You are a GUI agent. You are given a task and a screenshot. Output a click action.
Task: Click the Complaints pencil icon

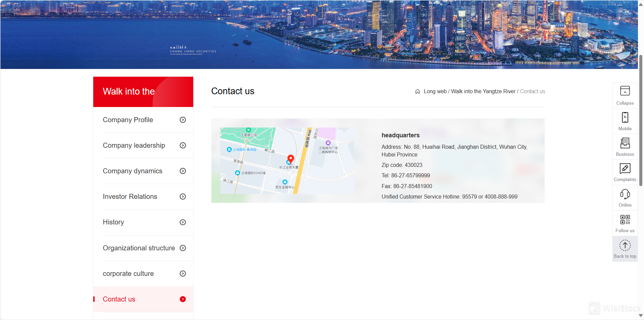(625, 169)
